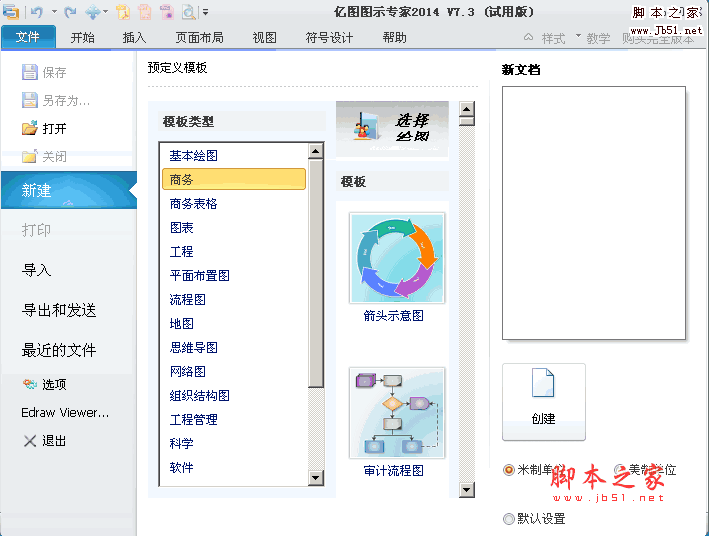Screen dimensions: 709x536
Task: Click the 退出 X icon
Action: tap(30, 441)
